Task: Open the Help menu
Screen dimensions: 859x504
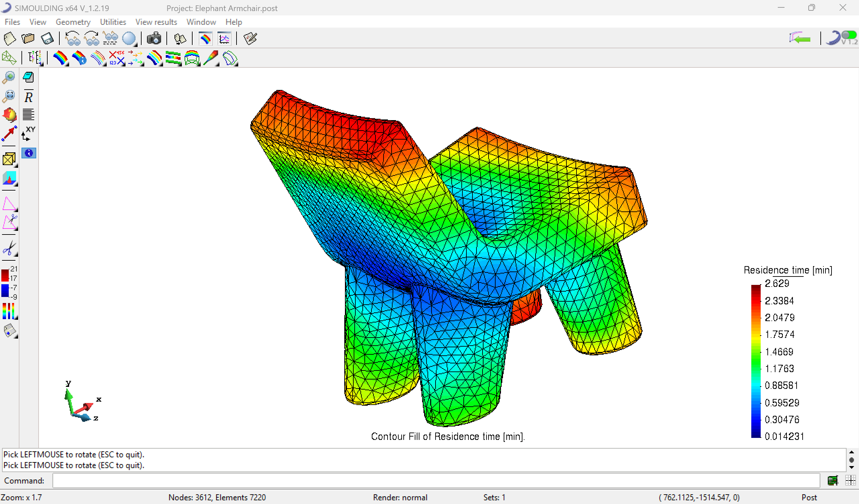Action: (x=234, y=22)
